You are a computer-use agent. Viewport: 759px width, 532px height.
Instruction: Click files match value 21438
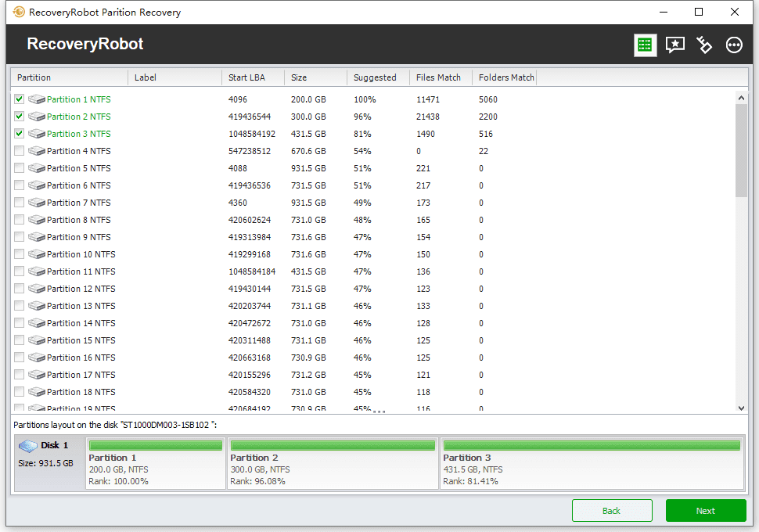[428, 117]
